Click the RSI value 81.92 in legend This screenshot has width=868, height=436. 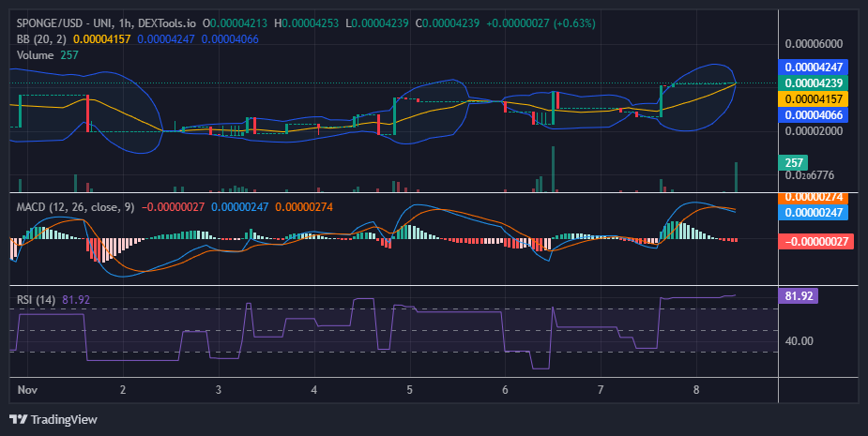(x=76, y=300)
